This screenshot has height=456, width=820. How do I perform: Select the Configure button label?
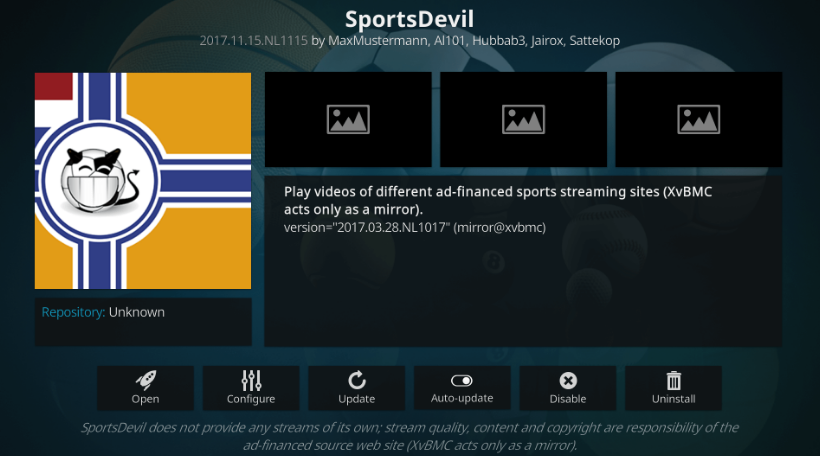coord(251,399)
